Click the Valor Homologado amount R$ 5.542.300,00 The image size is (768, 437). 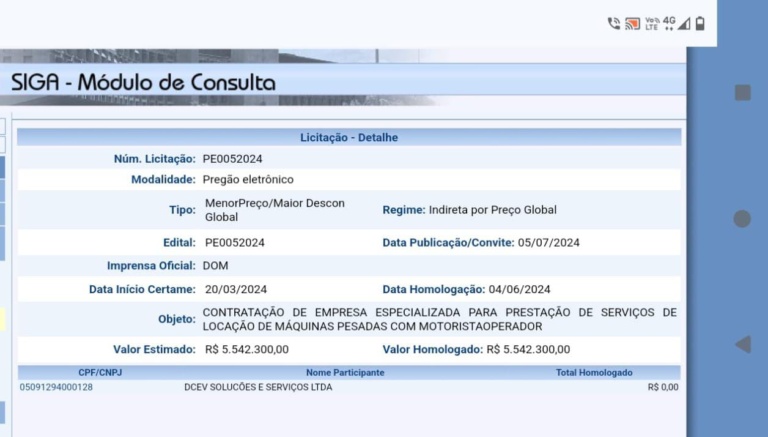(528, 350)
